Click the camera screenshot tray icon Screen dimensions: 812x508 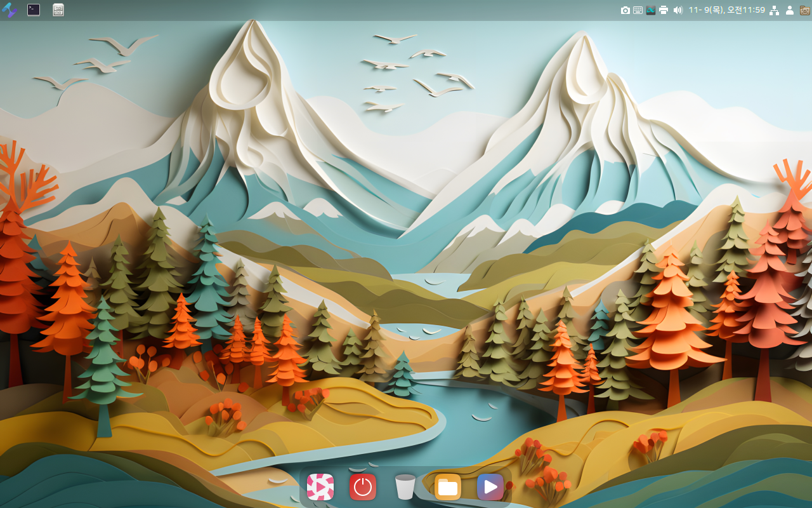(x=625, y=10)
